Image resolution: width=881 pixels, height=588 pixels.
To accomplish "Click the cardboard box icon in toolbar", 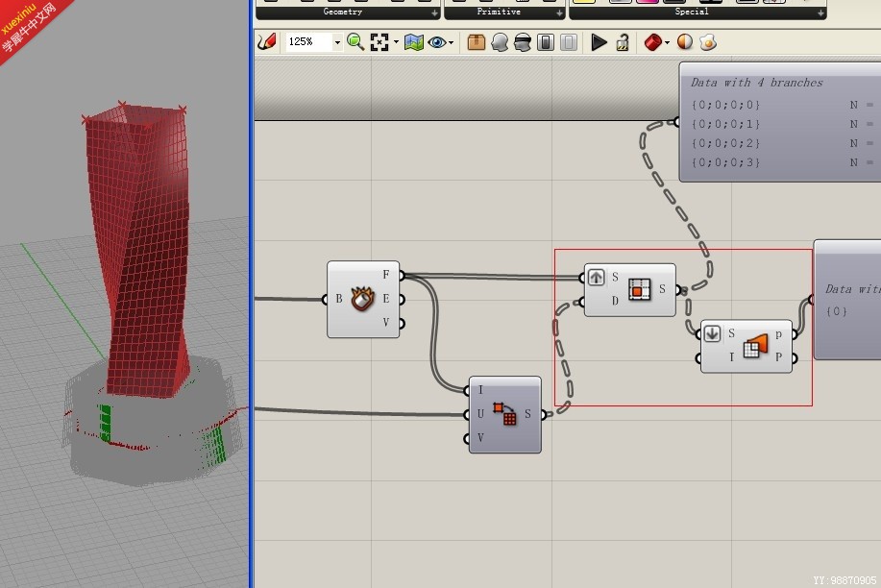I will 476,42.
